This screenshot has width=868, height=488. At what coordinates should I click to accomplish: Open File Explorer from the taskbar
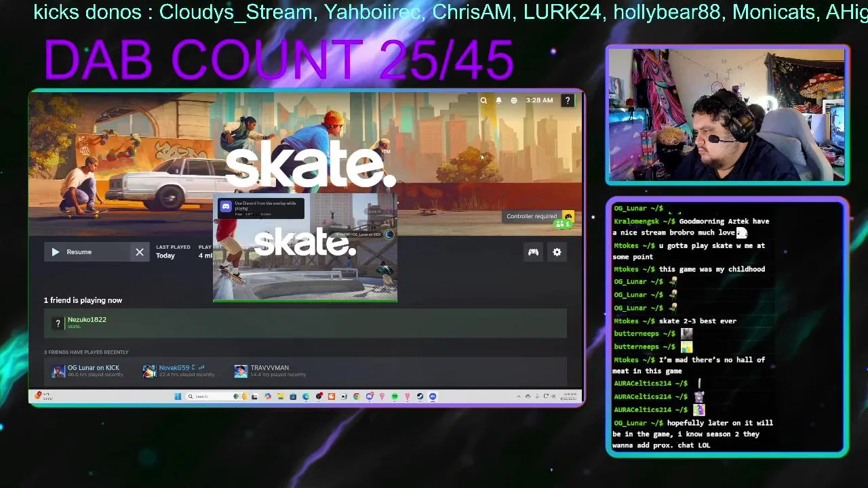click(x=281, y=396)
